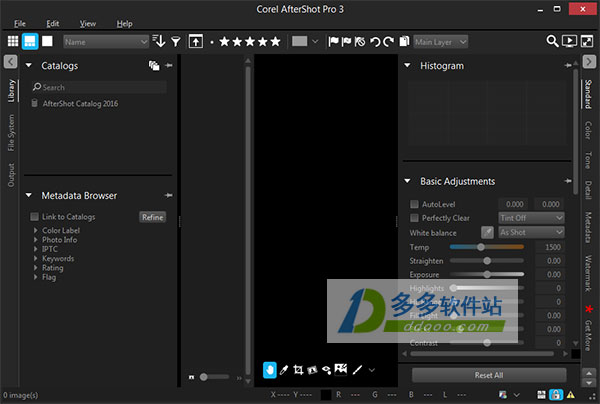Image resolution: width=600 pixels, height=404 pixels.
Task: Open the Name sort dropdown
Action: (106, 42)
